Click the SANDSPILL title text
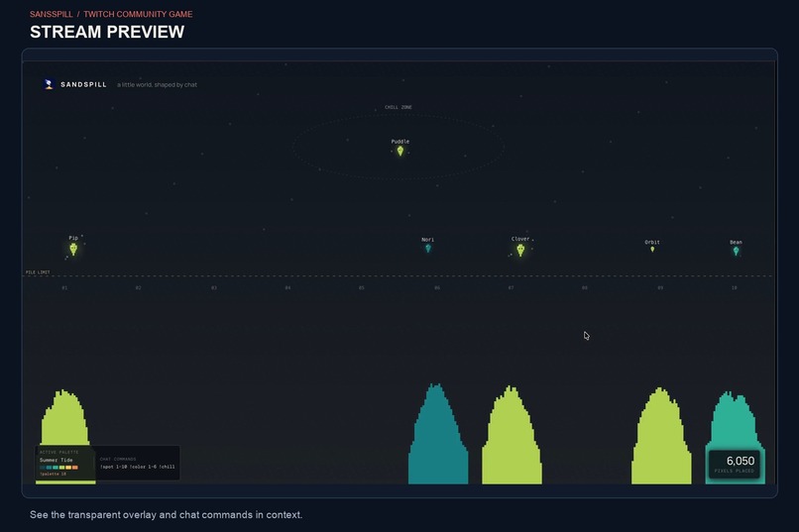 click(83, 84)
